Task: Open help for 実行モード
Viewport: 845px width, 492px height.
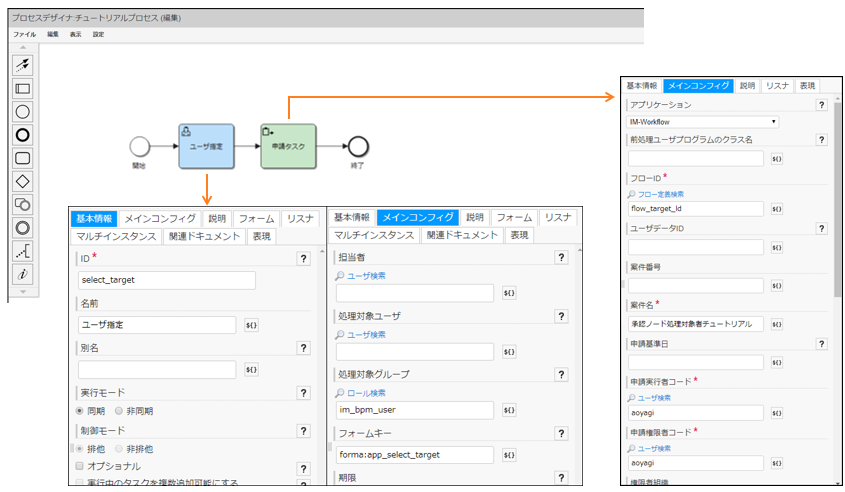Action: (x=303, y=393)
